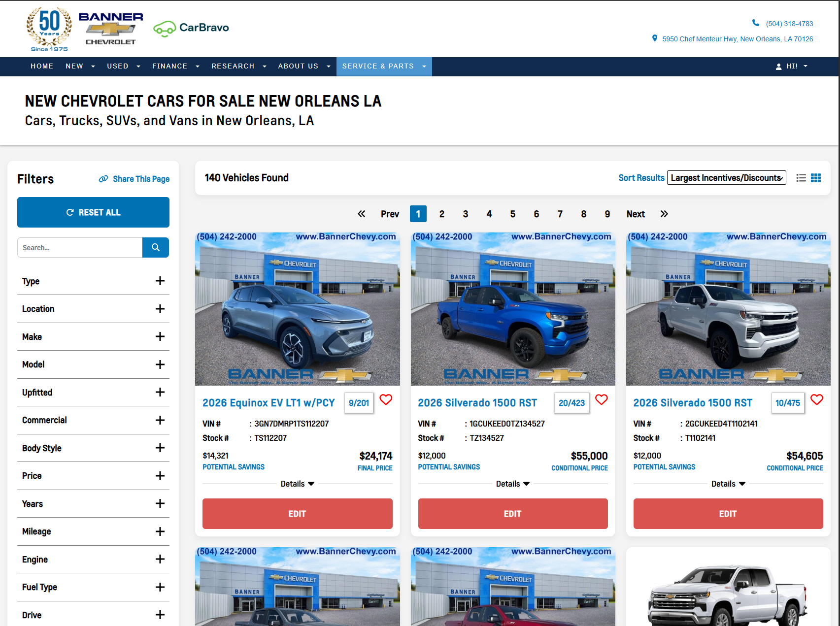Expand the Commercial filter
This screenshot has width=840, height=626.
[x=93, y=420]
